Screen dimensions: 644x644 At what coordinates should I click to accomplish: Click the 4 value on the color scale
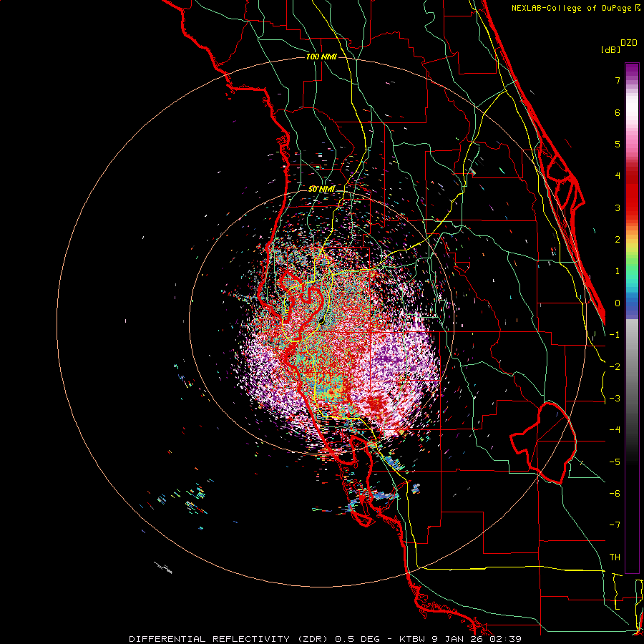click(618, 176)
